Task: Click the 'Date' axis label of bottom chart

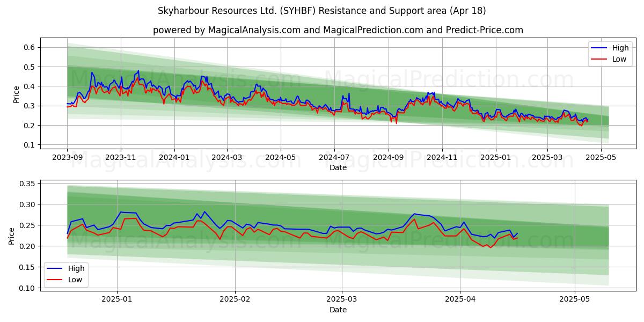Action: (338, 310)
